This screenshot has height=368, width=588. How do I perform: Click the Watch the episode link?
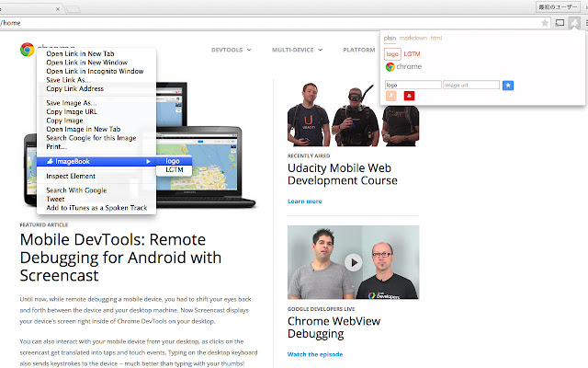(x=315, y=354)
